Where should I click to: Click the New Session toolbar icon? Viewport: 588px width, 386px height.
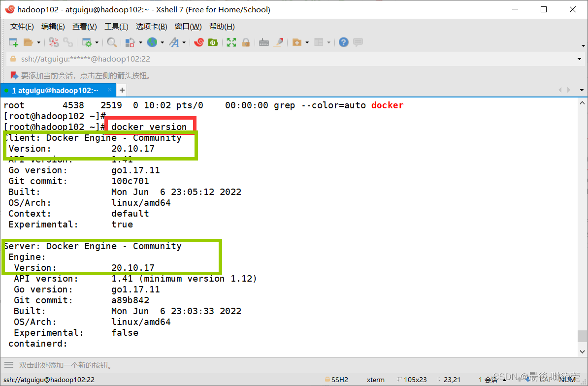(13, 42)
